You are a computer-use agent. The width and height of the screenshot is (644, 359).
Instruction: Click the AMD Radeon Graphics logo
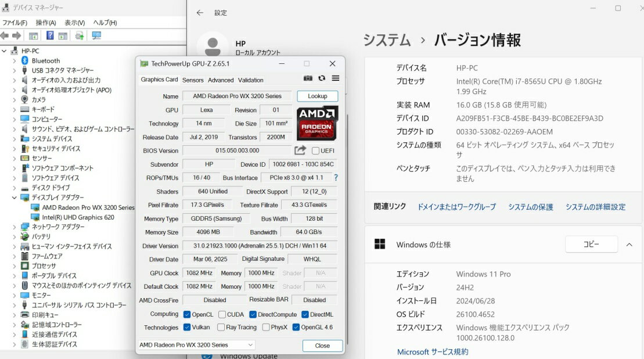(317, 123)
